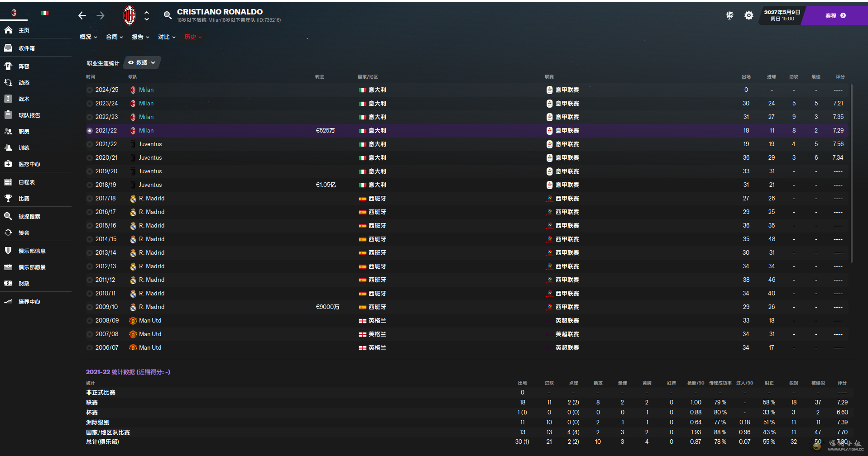Screen dimensions: 868x456
Task: Open the 日程表 schedule calendar icon
Action: tap(8, 182)
